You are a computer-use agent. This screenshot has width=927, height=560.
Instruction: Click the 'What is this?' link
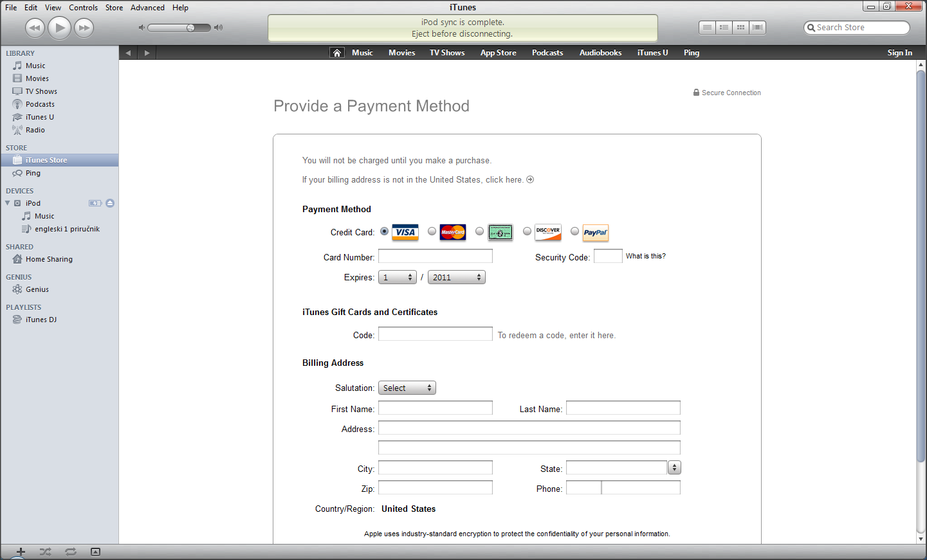(x=646, y=256)
